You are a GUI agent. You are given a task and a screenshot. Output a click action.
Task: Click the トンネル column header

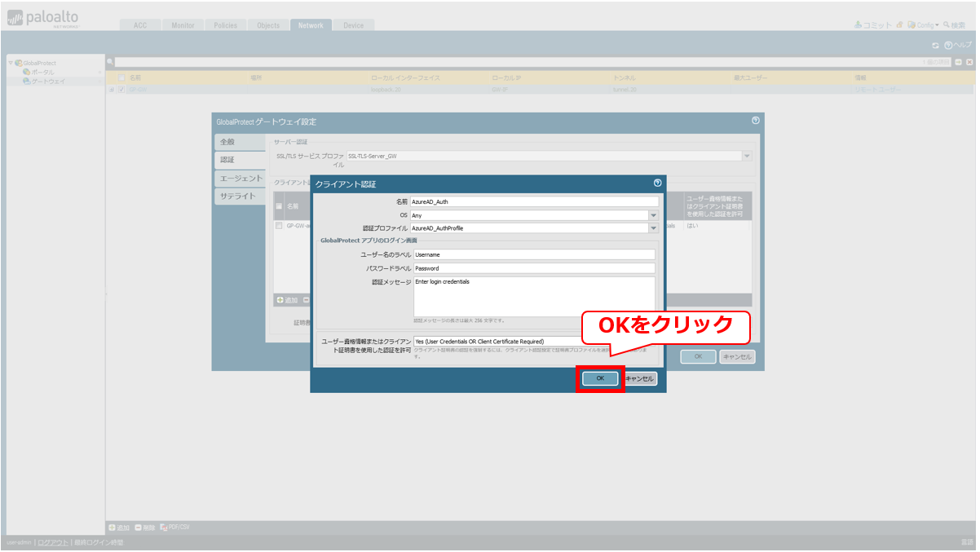point(625,77)
